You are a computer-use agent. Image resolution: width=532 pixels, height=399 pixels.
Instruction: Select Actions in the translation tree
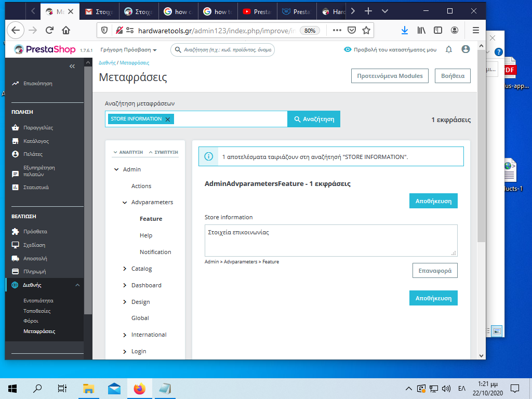141,186
